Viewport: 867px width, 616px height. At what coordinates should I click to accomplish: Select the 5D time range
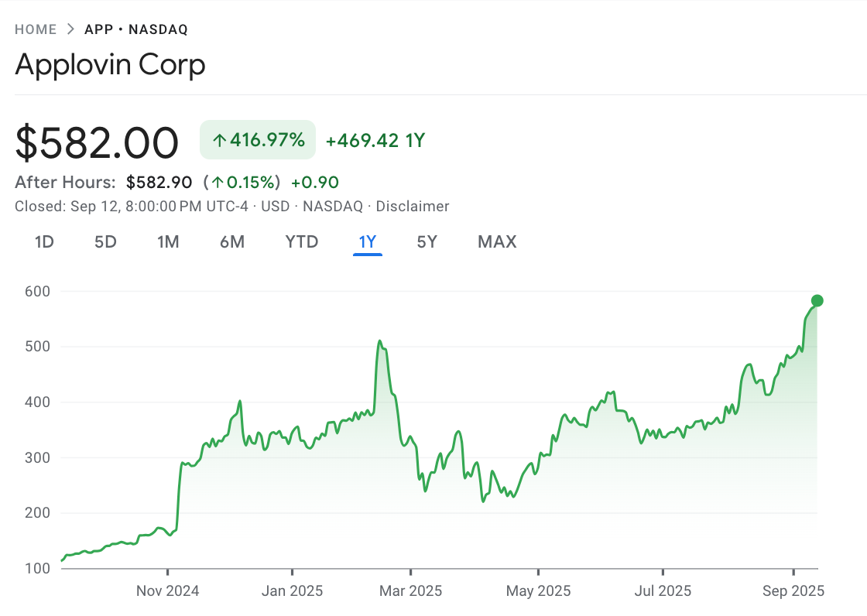coord(105,241)
